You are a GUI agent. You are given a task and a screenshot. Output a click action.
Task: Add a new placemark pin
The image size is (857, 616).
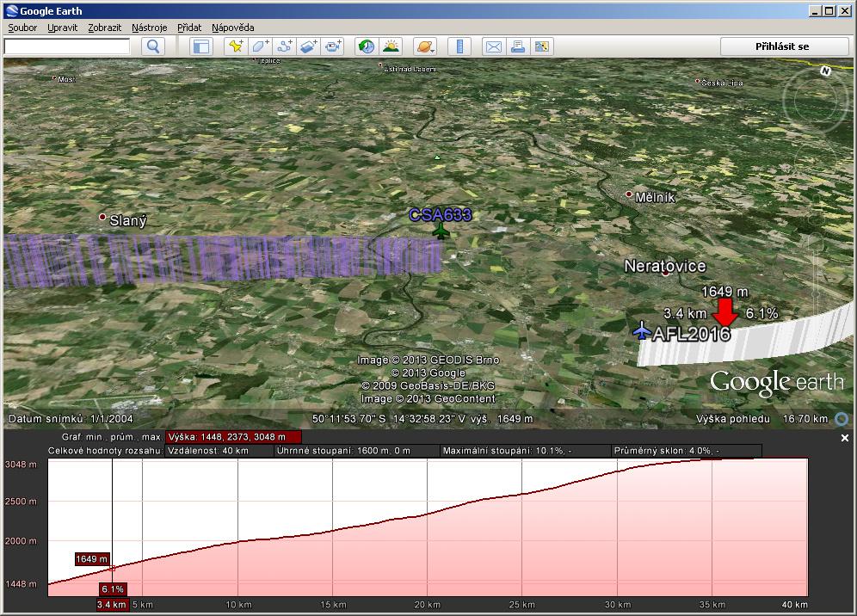coord(236,46)
